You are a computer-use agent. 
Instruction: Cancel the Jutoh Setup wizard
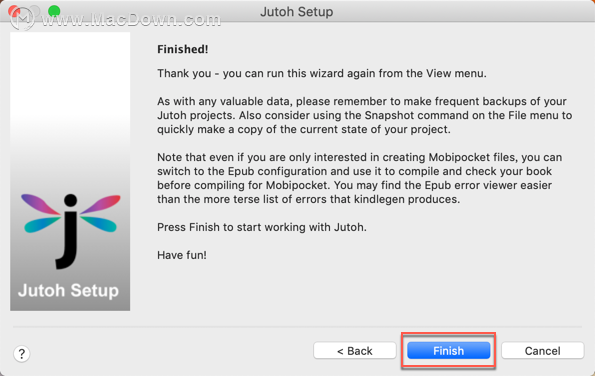(x=543, y=351)
